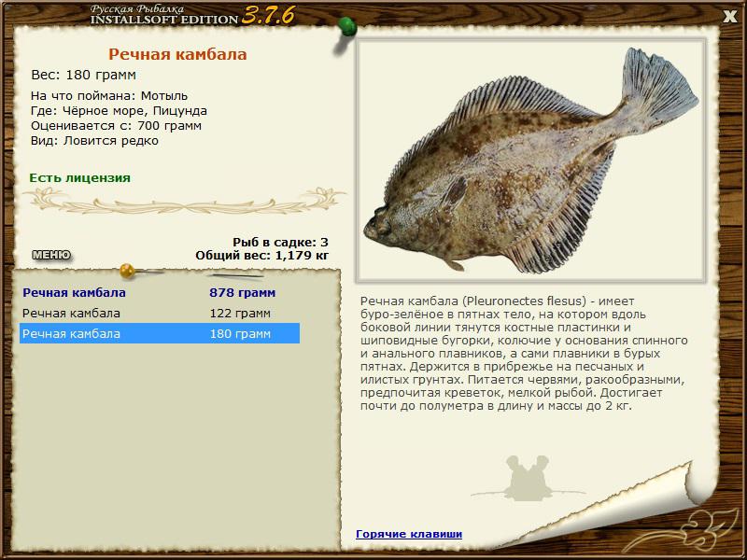Click the green pushpin icon

coord(346,25)
